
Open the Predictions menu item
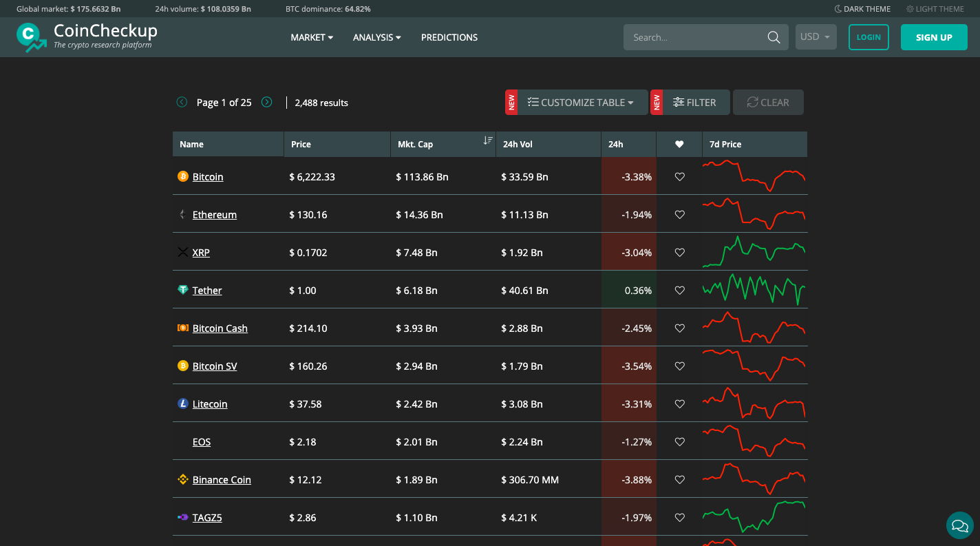click(449, 37)
